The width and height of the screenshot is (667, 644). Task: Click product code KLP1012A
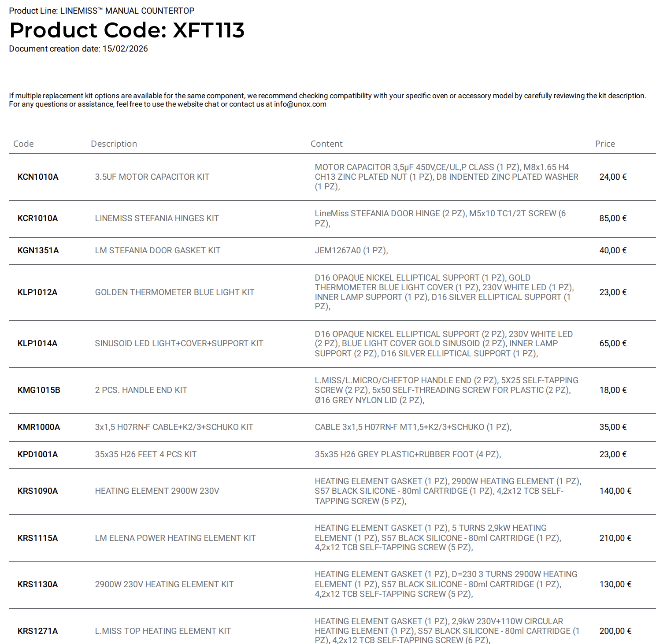[x=37, y=292]
